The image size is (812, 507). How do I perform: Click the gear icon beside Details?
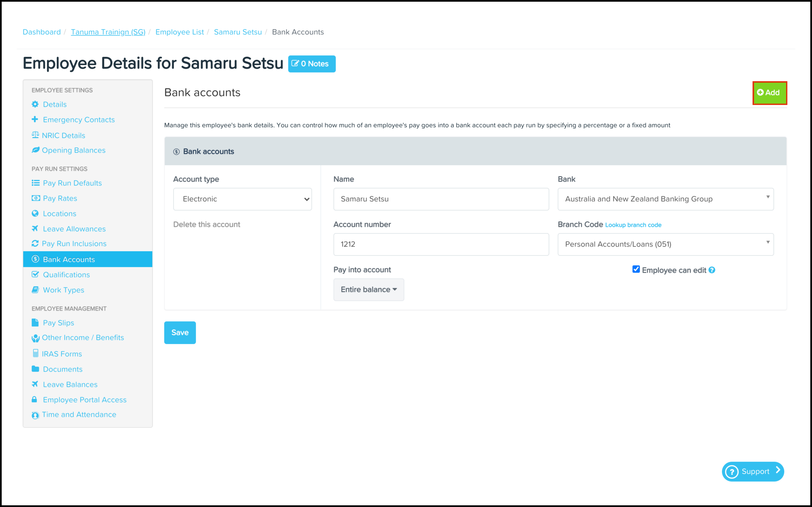[35, 104]
